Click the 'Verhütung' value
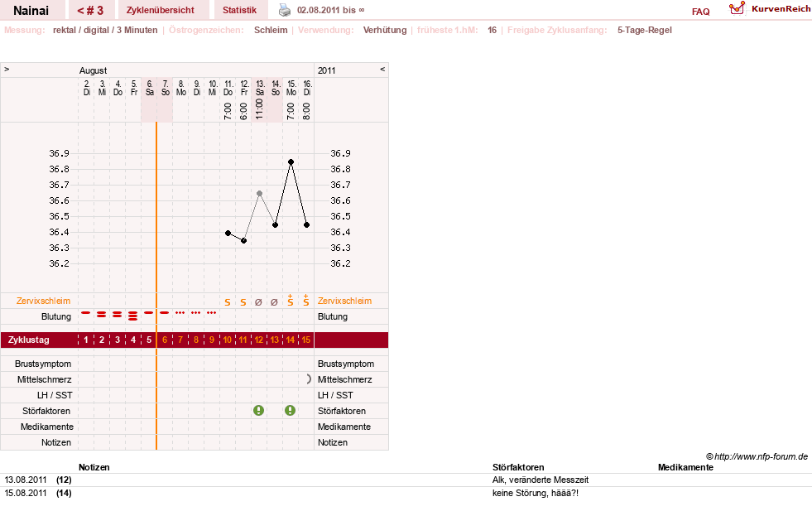This screenshot has height=516, width=812. point(385,30)
